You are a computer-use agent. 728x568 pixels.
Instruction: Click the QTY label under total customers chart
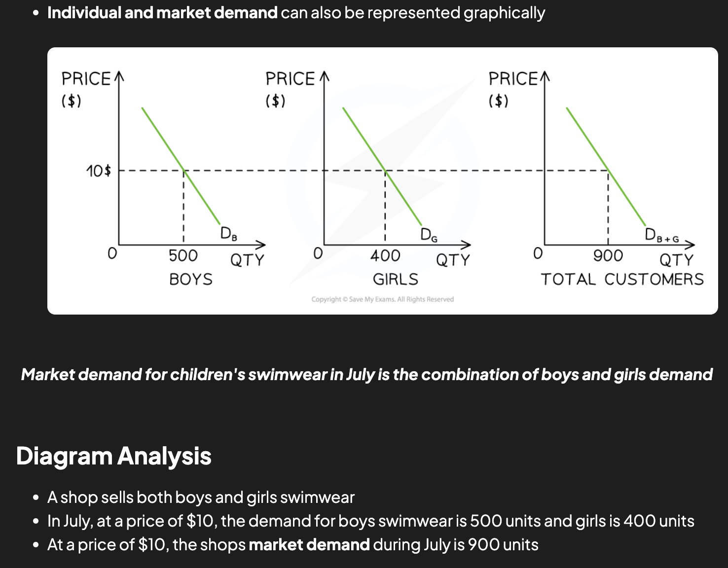pyautogui.click(x=676, y=260)
